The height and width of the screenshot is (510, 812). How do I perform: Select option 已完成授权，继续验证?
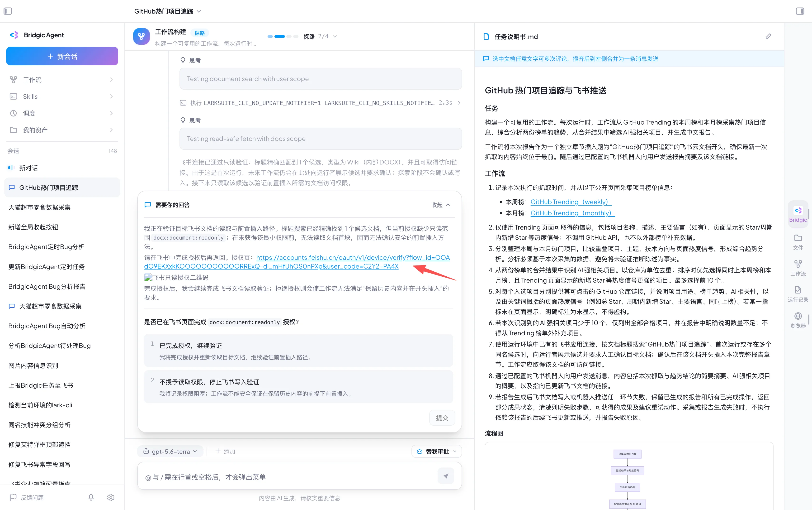298,351
